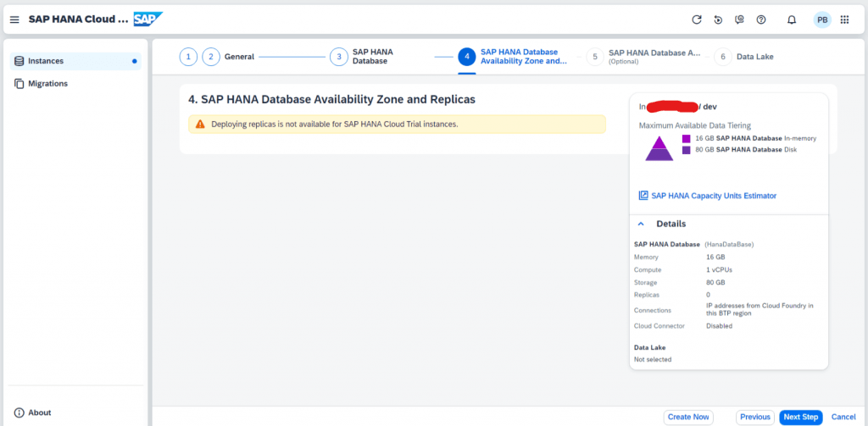The height and width of the screenshot is (426, 868).
Task: Click the Next Step button
Action: click(x=801, y=418)
